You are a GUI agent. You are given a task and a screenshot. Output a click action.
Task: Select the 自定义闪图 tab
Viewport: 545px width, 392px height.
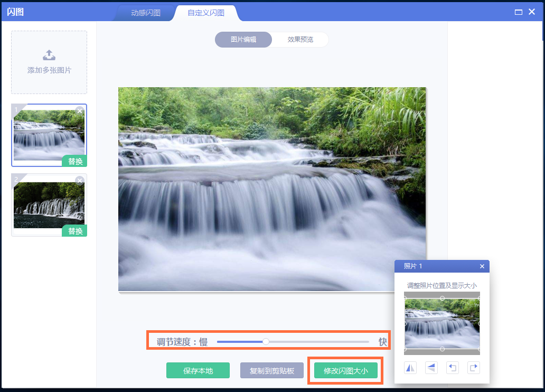[x=206, y=13]
